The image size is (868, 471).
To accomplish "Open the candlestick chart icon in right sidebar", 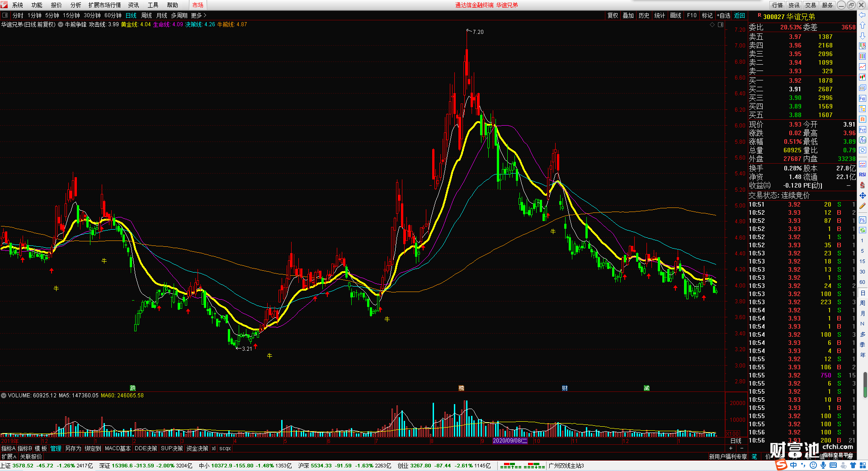I will tap(862, 77).
